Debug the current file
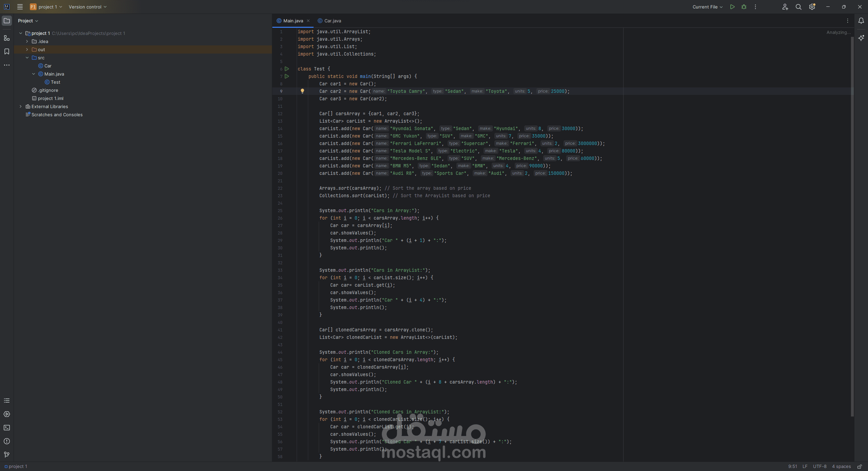The image size is (868, 471). coord(744,7)
